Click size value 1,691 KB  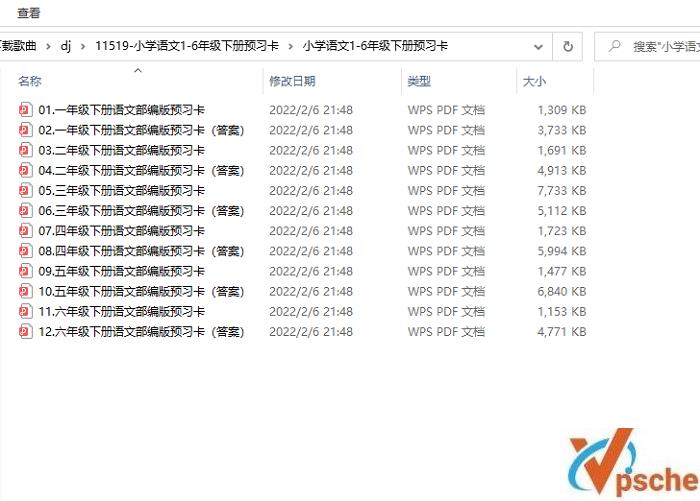(562, 150)
